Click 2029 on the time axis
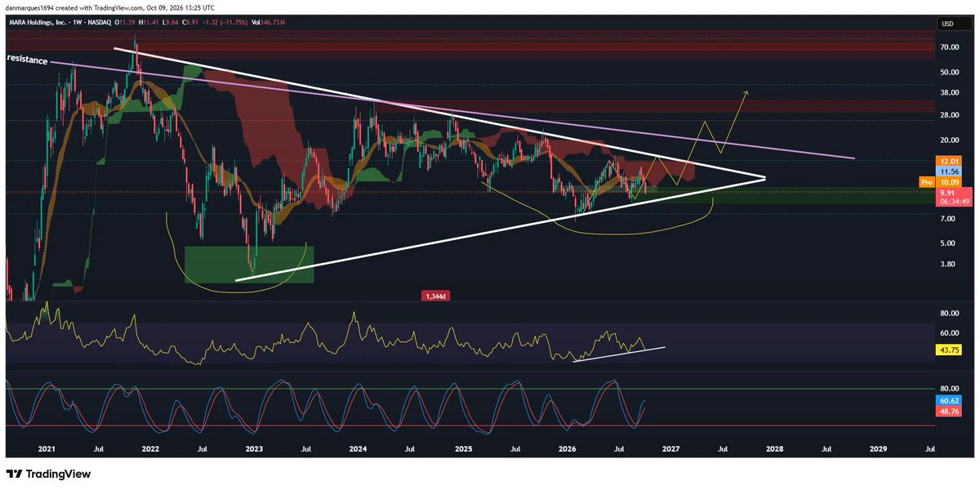The image size is (980, 490). (879, 449)
